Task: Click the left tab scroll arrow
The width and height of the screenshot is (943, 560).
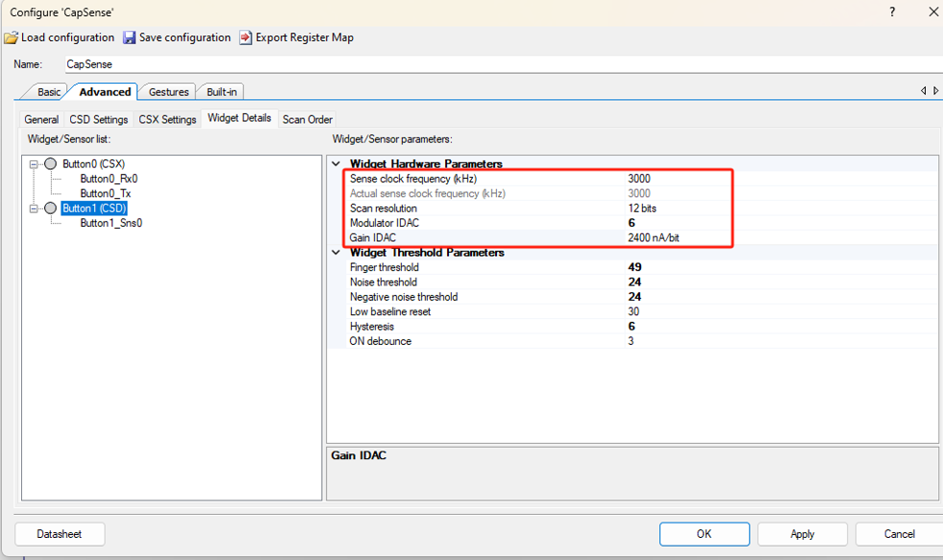Action: pyautogui.click(x=923, y=90)
